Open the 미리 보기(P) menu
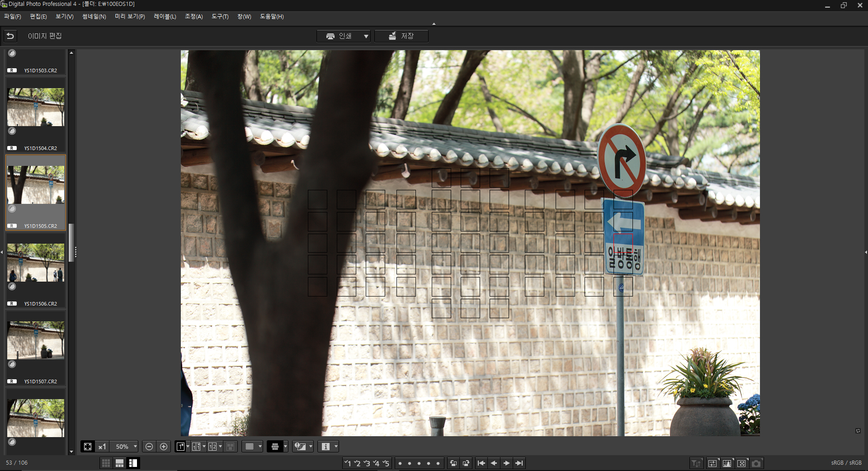The height and width of the screenshot is (471, 868). coord(130,17)
